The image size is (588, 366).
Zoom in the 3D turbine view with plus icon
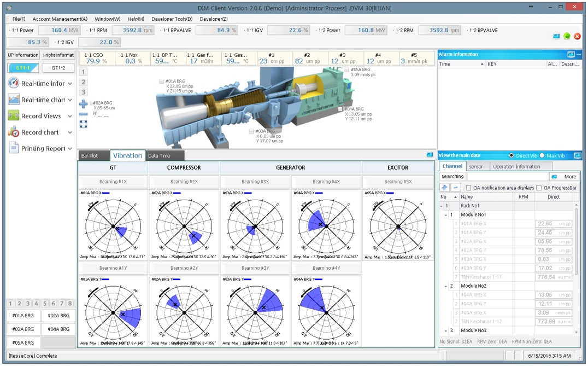pyautogui.click(x=83, y=104)
